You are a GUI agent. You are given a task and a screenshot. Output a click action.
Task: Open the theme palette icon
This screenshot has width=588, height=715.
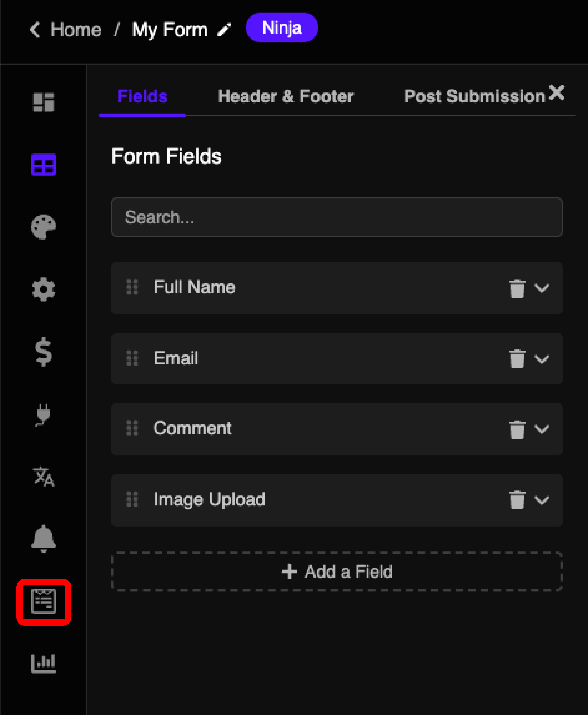[x=43, y=227]
